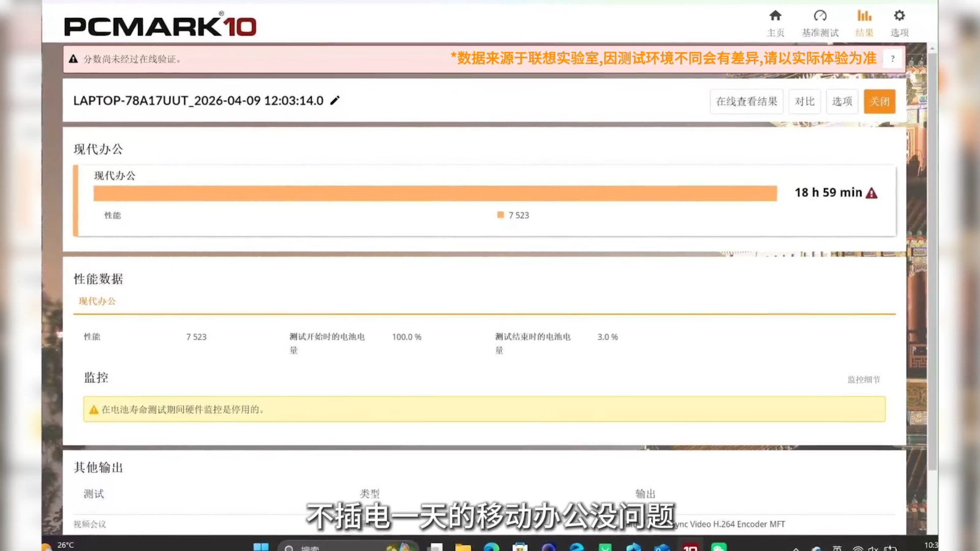This screenshot has width=980, height=551.
Task: Click the question mark help button
Action: [x=892, y=59]
